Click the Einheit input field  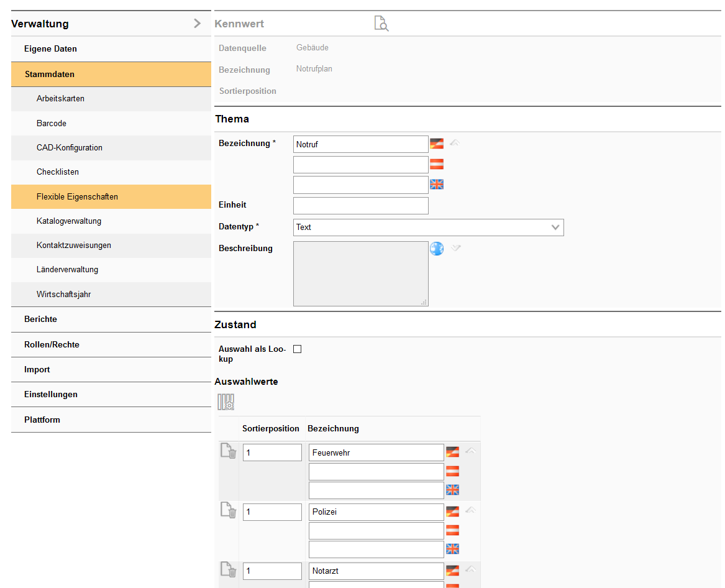(x=360, y=205)
